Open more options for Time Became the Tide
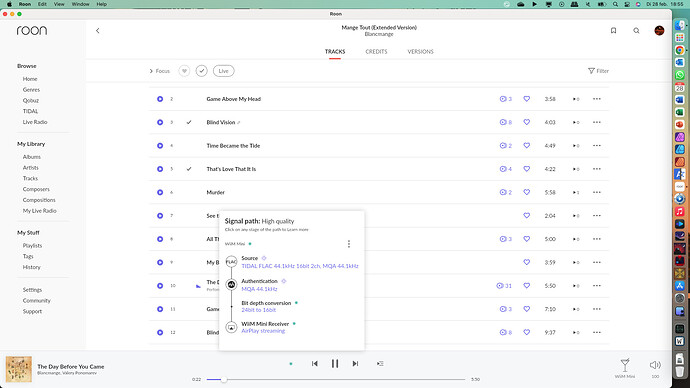Image resolution: width=690 pixels, height=388 pixels. click(x=597, y=146)
